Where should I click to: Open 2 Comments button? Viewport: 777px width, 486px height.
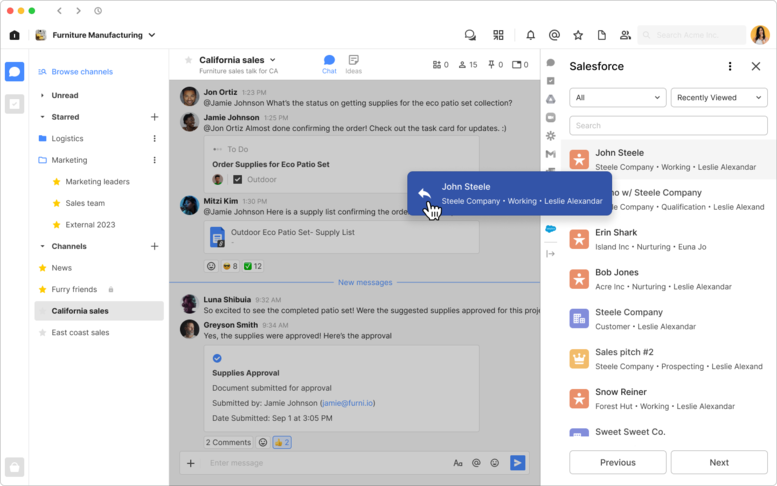click(228, 442)
